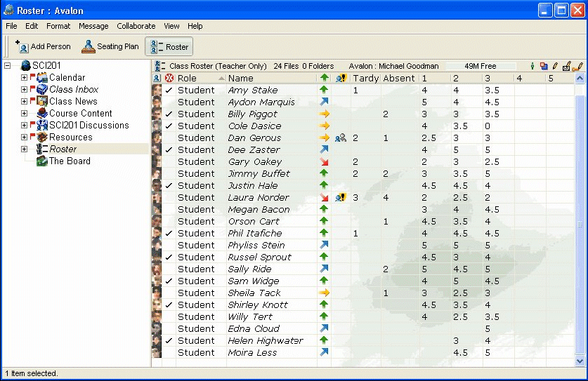588x381 pixels.
Task: Open the Seating Plan view
Action: coord(88,47)
